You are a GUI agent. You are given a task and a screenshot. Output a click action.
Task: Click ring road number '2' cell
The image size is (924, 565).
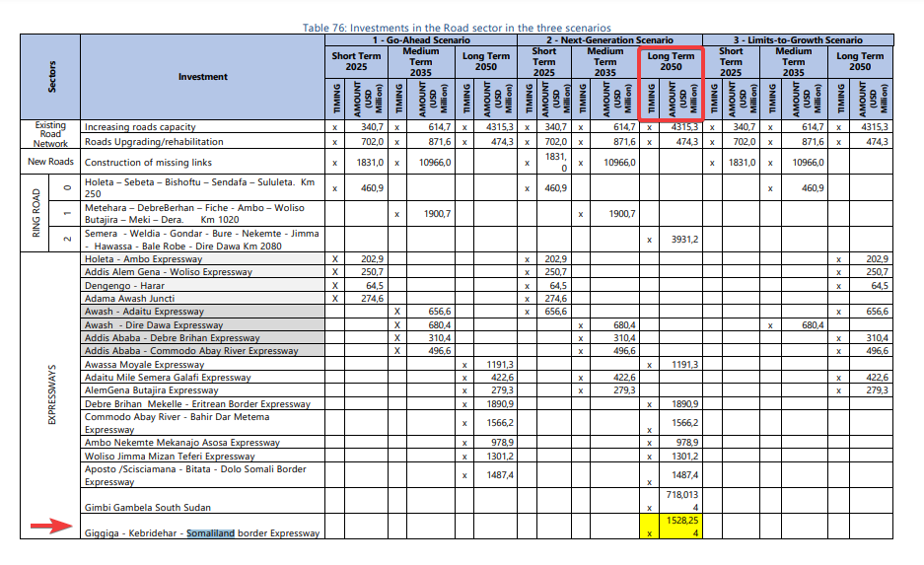[x=67, y=240]
